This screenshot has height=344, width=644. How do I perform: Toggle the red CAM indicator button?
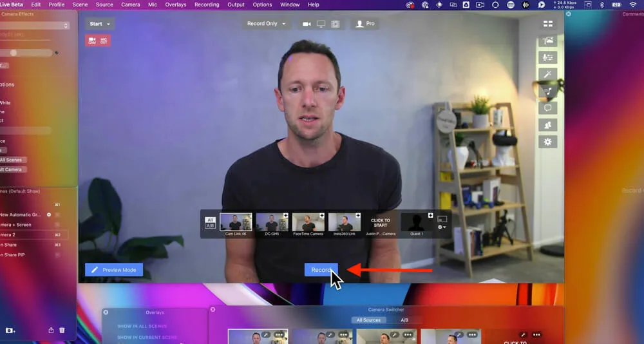[x=91, y=41]
